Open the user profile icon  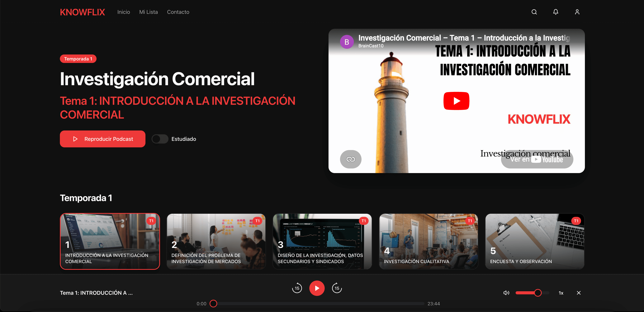[x=577, y=12]
